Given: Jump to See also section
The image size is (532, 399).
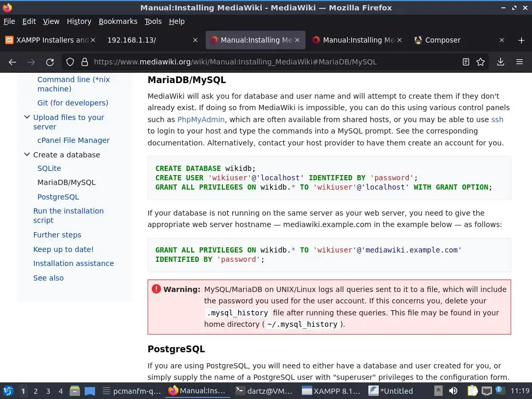Looking at the screenshot, I should pos(48,278).
